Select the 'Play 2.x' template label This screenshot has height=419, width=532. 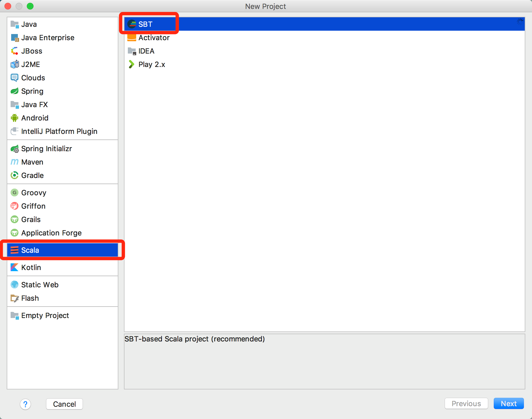click(x=152, y=64)
